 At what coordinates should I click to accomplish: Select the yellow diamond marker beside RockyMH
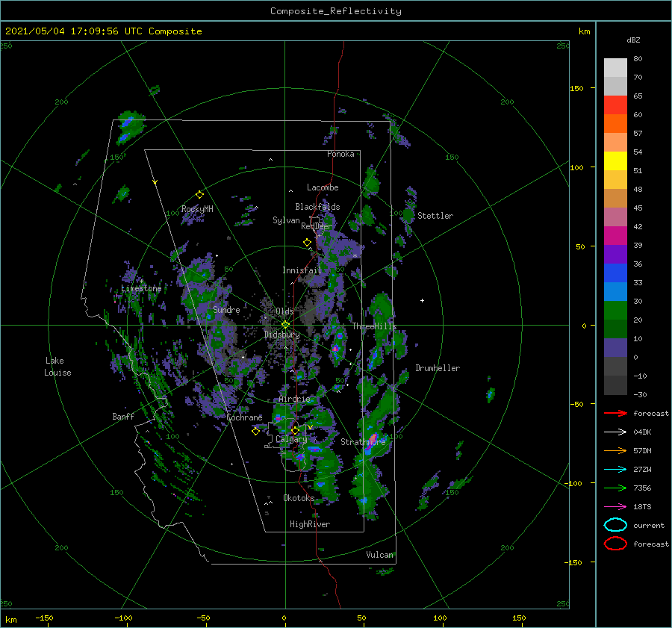pos(199,195)
